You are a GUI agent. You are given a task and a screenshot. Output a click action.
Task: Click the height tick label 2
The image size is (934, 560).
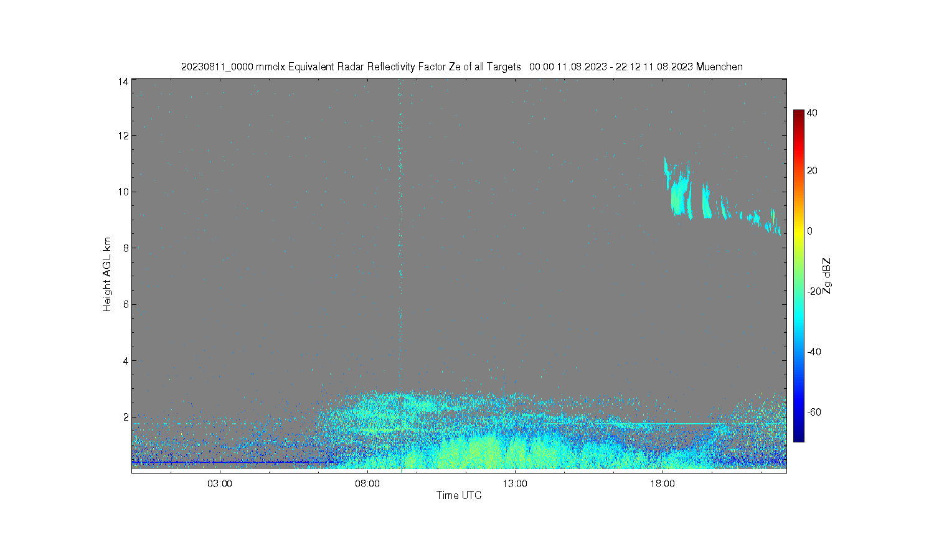[126, 417]
